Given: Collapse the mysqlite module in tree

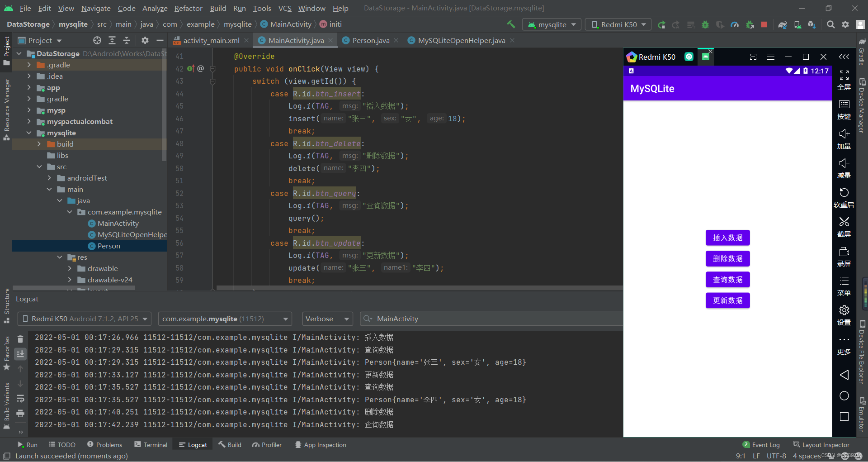Looking at the screenshot, I should 29,133.
